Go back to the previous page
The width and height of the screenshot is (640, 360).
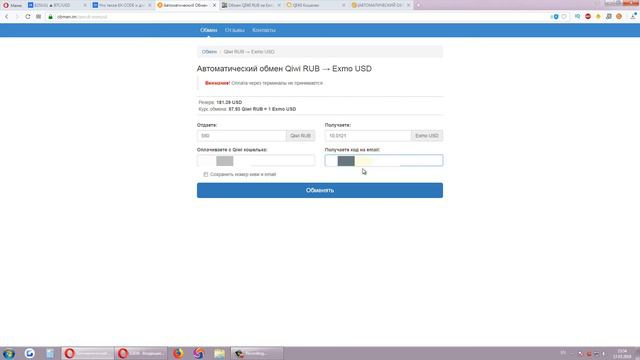(x=7, y=17)
